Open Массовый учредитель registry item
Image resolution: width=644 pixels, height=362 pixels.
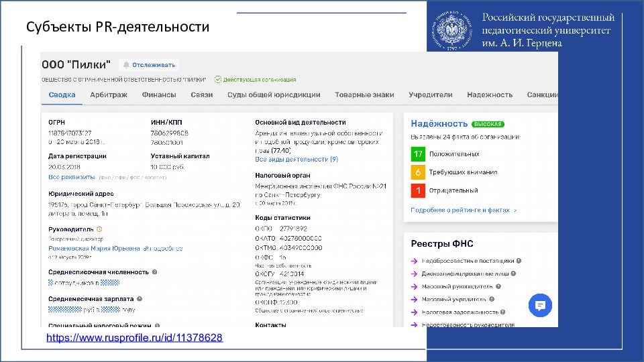(x=454, y=299)
